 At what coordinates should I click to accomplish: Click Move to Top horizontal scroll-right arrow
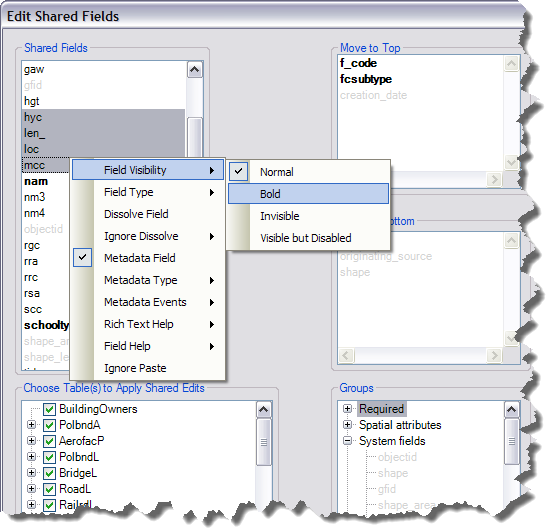494,179
